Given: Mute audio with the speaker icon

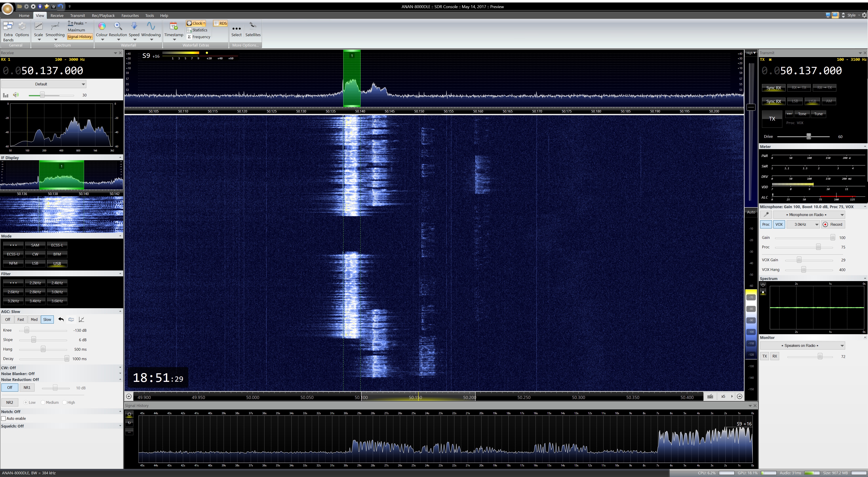Looking at the screenshot, I should click(x=16, y=95).
